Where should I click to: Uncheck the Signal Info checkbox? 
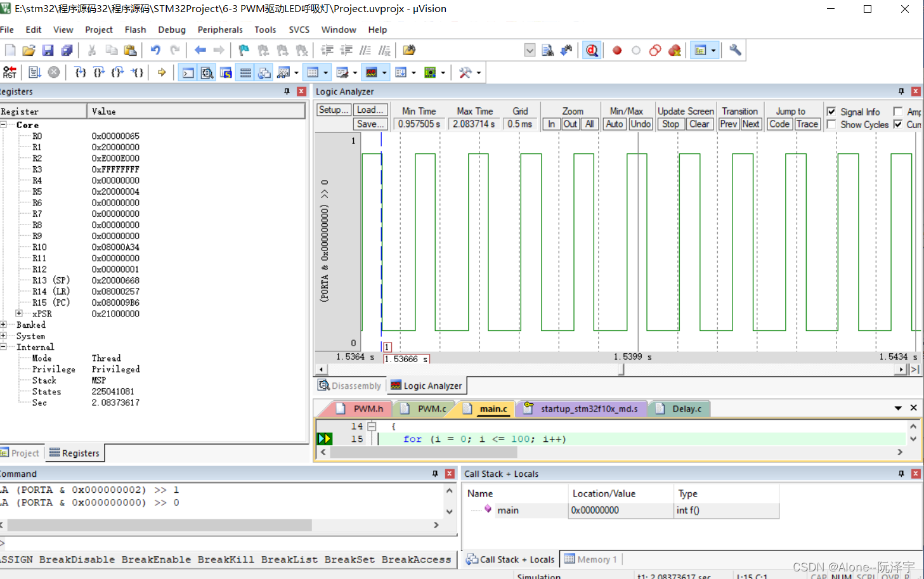click(831, 112)
